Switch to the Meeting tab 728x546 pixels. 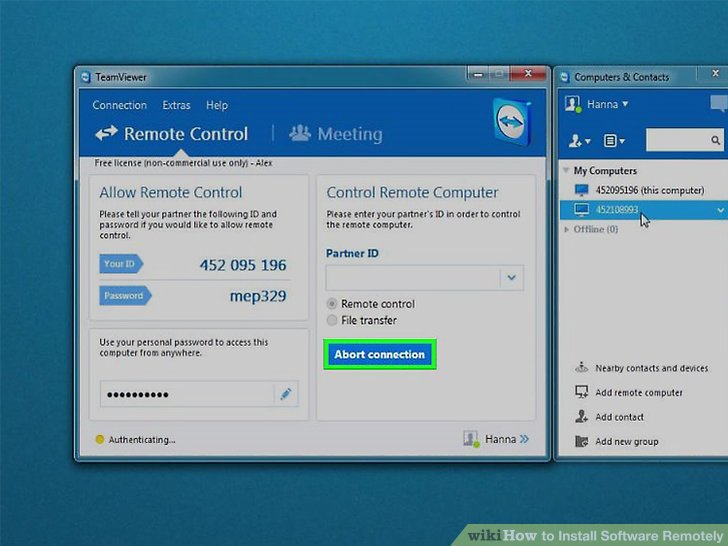336,134
